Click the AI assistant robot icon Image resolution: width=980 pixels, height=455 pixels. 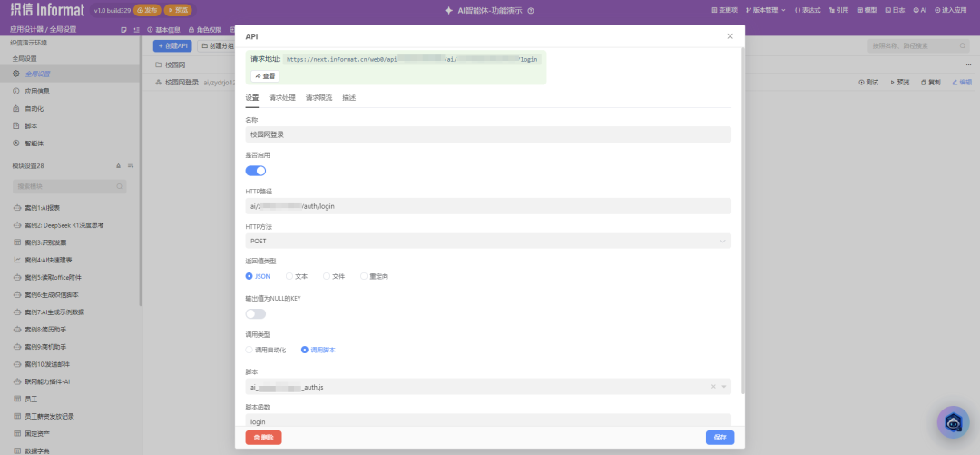[953, 422]
